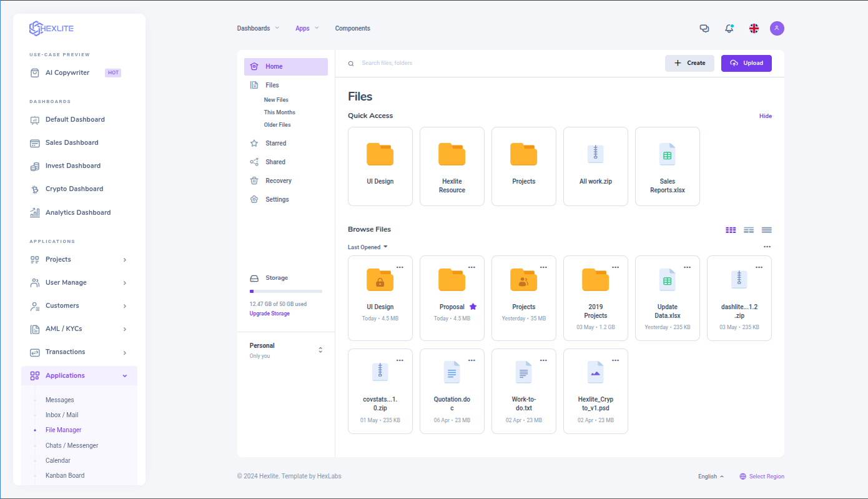
Task: Click the UK flag language icon
Action: (754, 28)
